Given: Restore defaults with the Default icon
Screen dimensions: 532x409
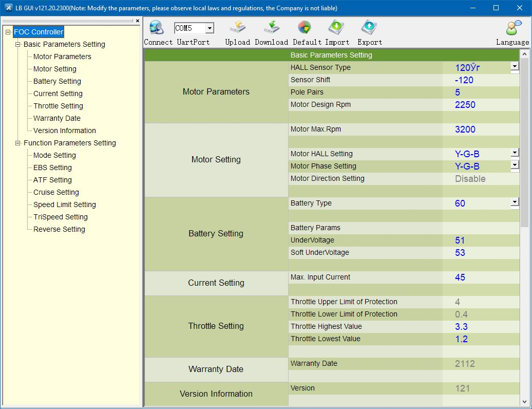Looking at the screenshot, I should [x=304, y=28].
